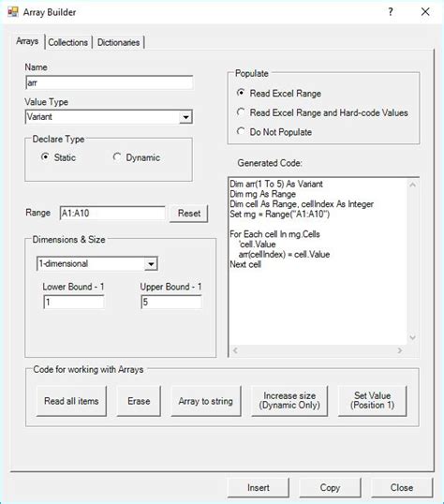
Task: Click the Lower Bound - 1 input field
Action: click(74, 303)
